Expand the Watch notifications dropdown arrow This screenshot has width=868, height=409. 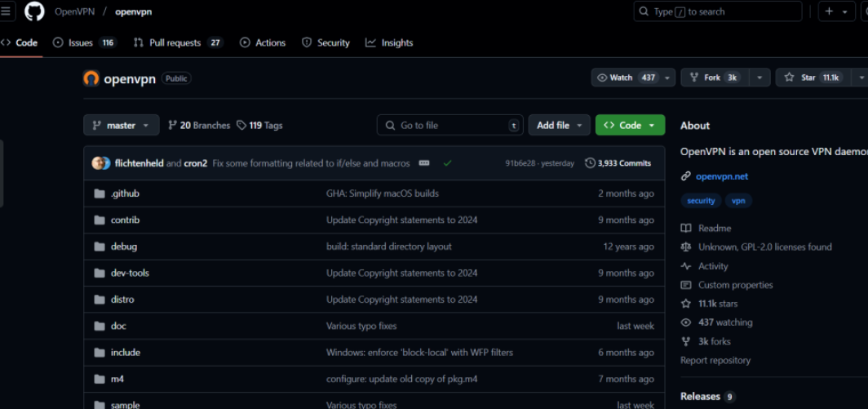point(667,78)
